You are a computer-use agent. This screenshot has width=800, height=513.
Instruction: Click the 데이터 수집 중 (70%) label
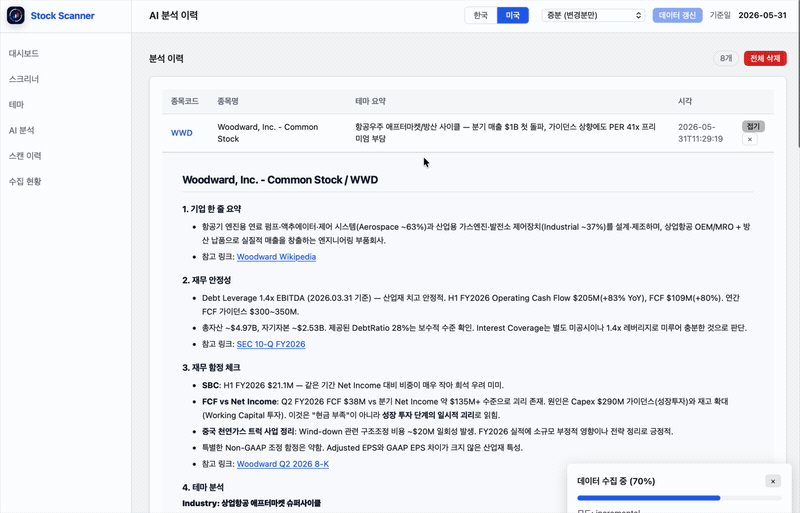pos(616,481)
